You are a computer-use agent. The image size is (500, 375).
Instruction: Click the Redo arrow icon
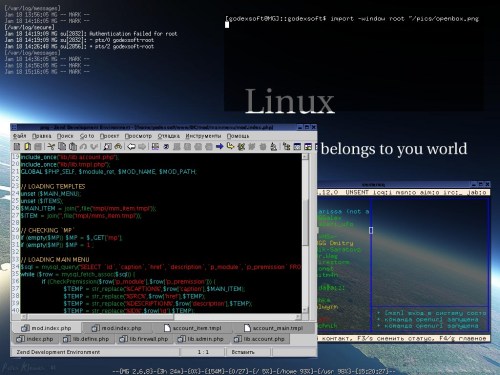click(x=94, y=147)
